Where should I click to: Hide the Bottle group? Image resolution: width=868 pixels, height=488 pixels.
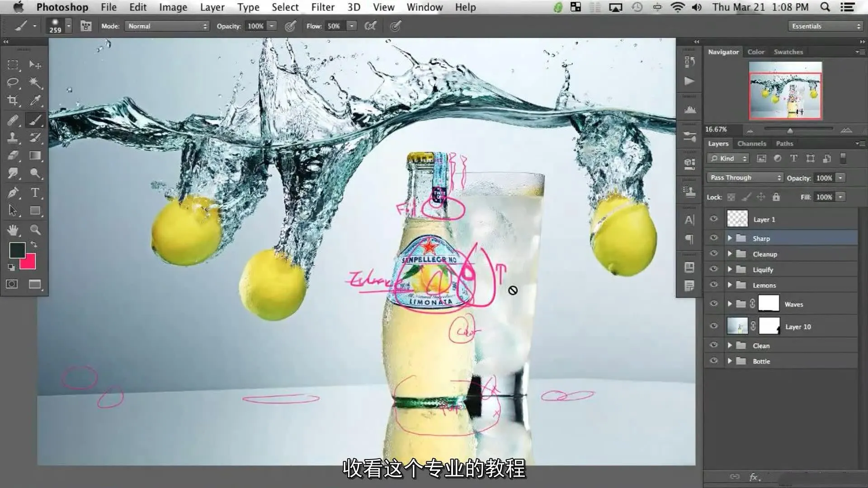point(714,361)
